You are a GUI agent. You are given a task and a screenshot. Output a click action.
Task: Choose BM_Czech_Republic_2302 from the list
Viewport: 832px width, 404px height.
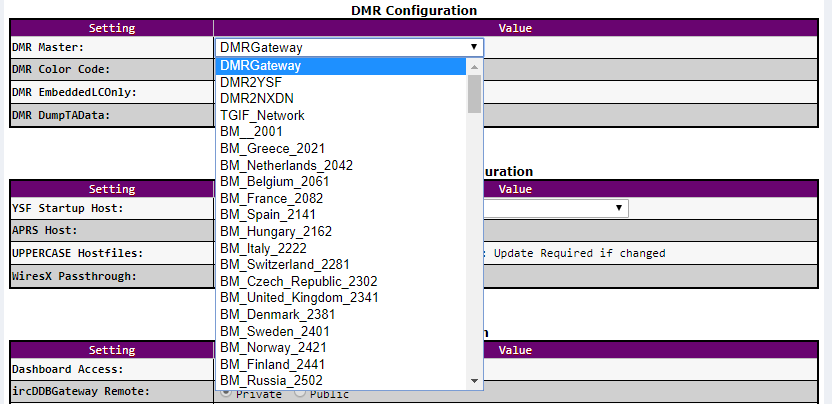342,281
